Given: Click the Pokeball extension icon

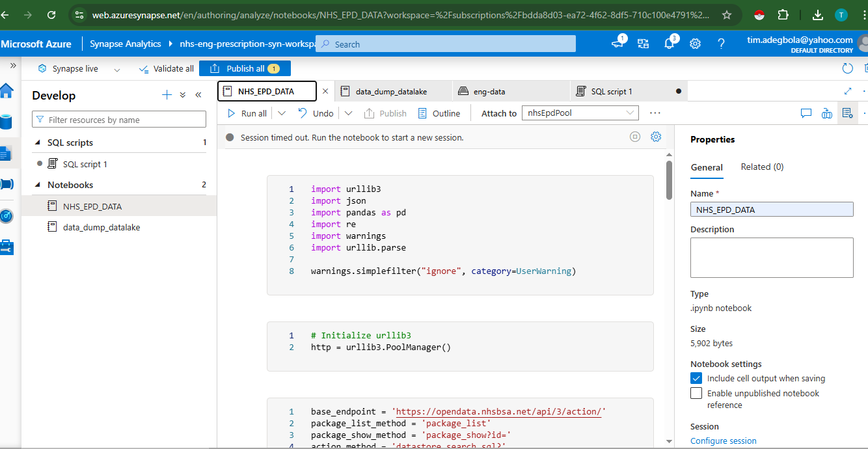Looking at the screenshot, I should 759,14.
